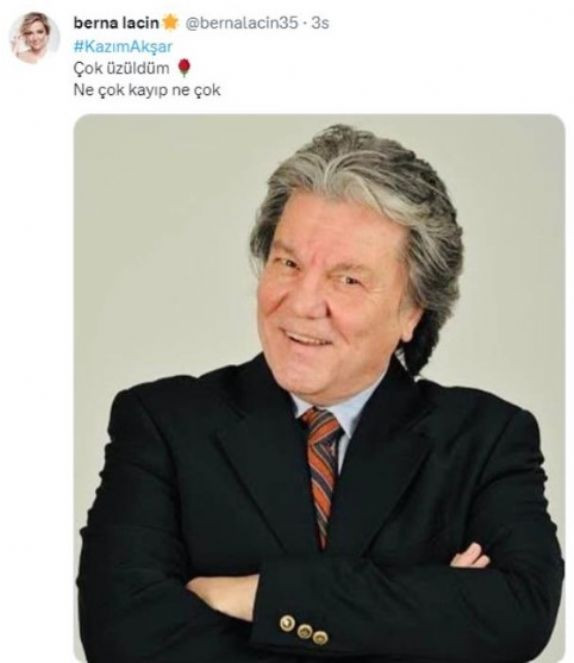Click the berna lacin display name

[116, 23]
